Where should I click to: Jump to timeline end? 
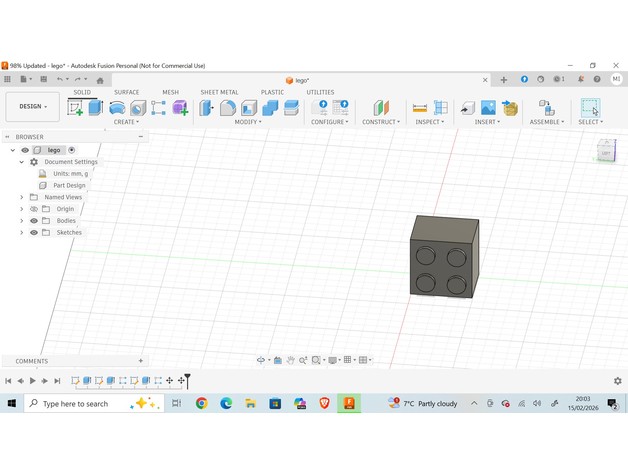click(x=57, y=381)
